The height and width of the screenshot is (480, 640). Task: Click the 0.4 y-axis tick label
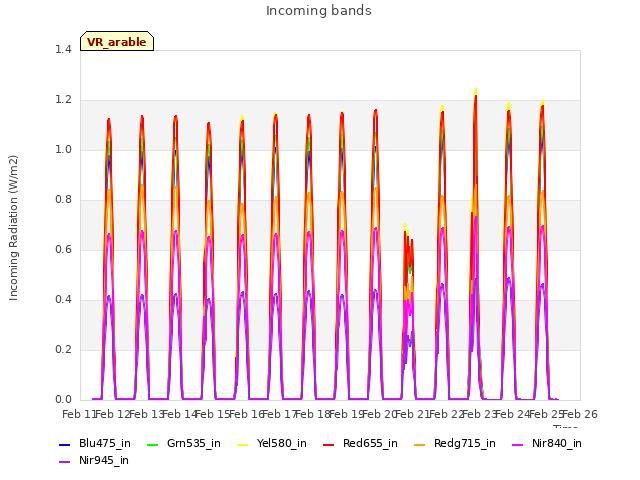tap(63, 300)
